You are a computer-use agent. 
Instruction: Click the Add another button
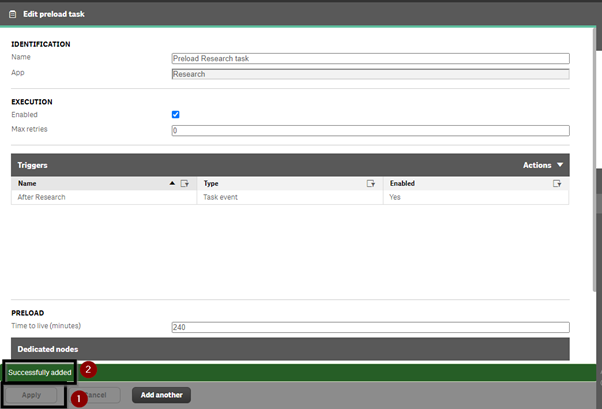tap(161, 395)
